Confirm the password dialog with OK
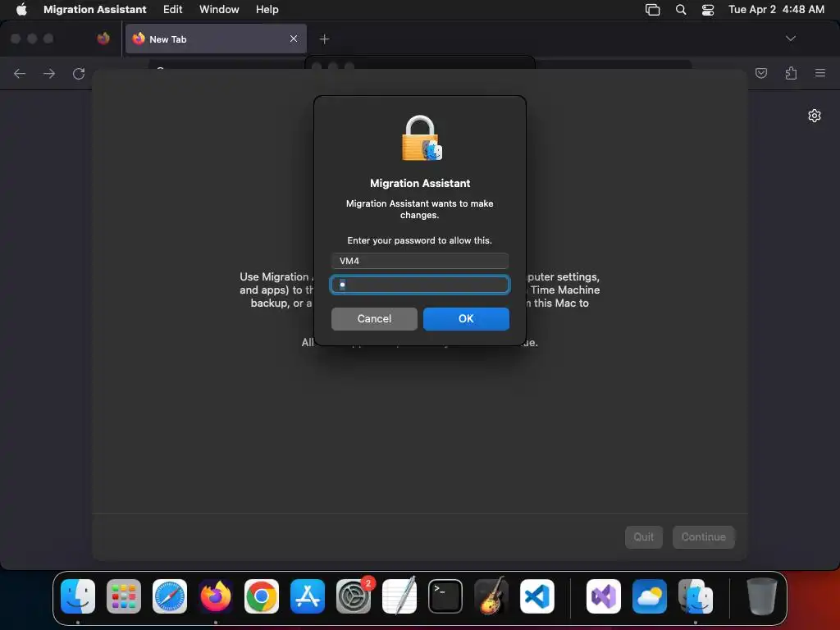Viewport: 840px width, 630px height. coord(466,319)
